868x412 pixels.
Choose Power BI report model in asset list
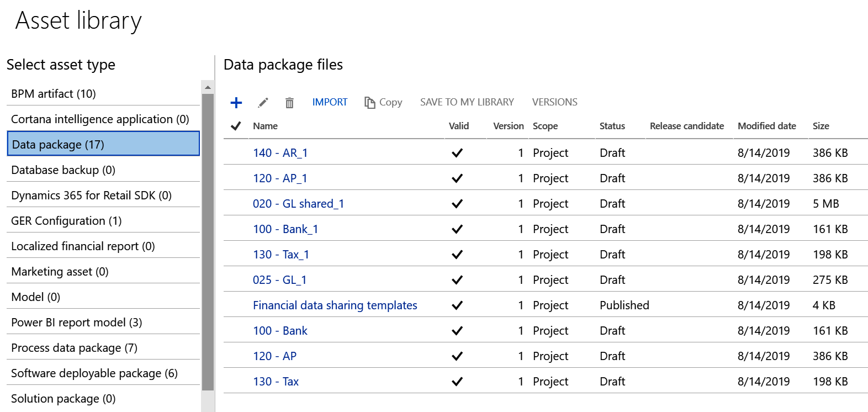pos(77,323)
